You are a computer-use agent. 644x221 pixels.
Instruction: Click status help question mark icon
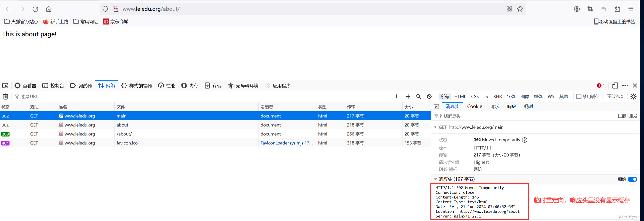[x=525, y=140]
